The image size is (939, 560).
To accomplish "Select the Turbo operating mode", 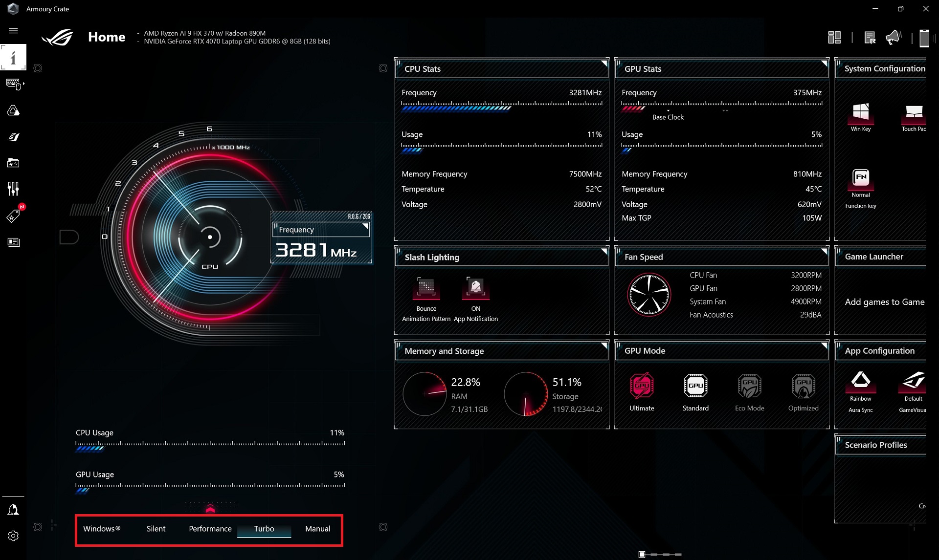I will (x=264, y=529).
